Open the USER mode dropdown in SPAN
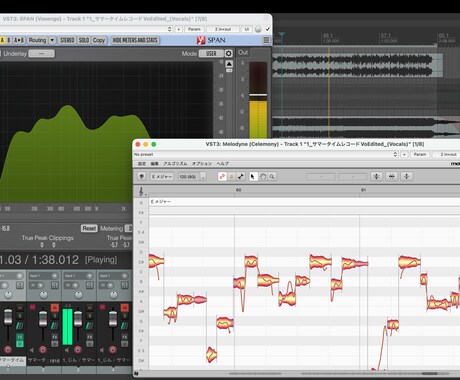This screenshot has width=460, height=380. click(x=211, y=53)
